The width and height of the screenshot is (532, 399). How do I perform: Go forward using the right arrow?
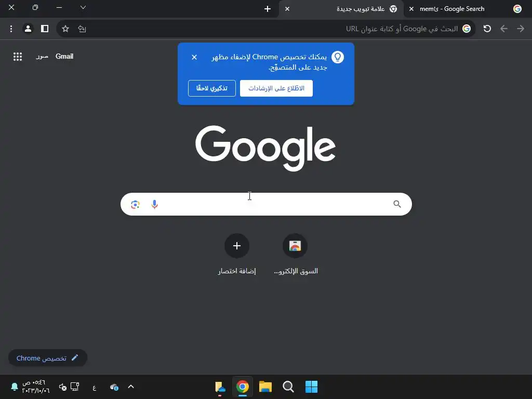[521, 29]
